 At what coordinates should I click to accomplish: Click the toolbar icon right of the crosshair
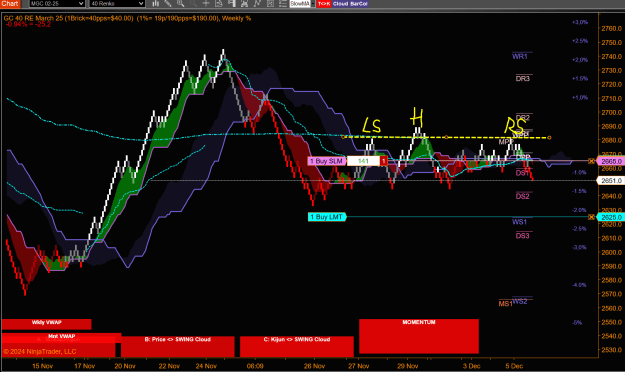click(x=219, y=4)
